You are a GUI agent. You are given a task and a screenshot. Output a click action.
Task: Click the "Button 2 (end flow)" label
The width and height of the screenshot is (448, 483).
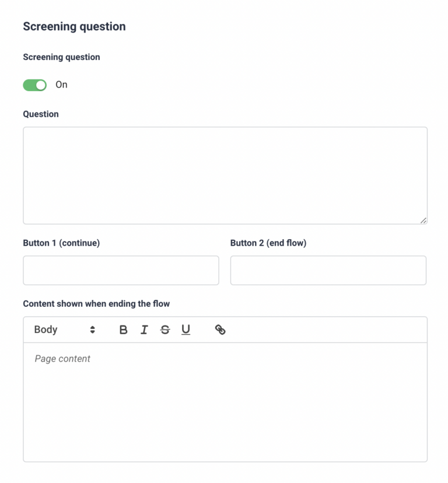[268, 243]
